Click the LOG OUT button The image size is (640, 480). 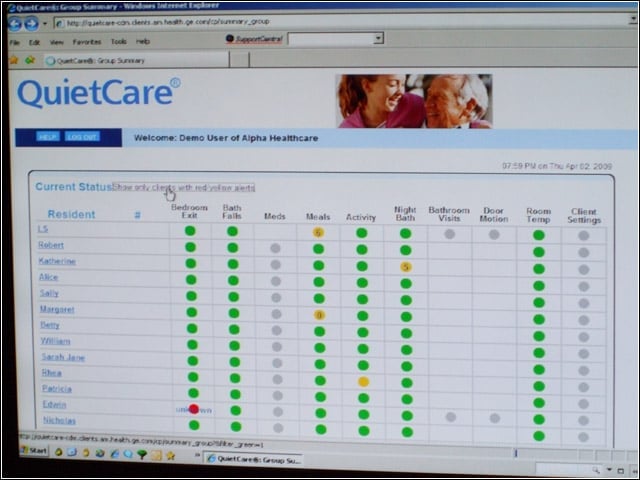coord(82,136)
